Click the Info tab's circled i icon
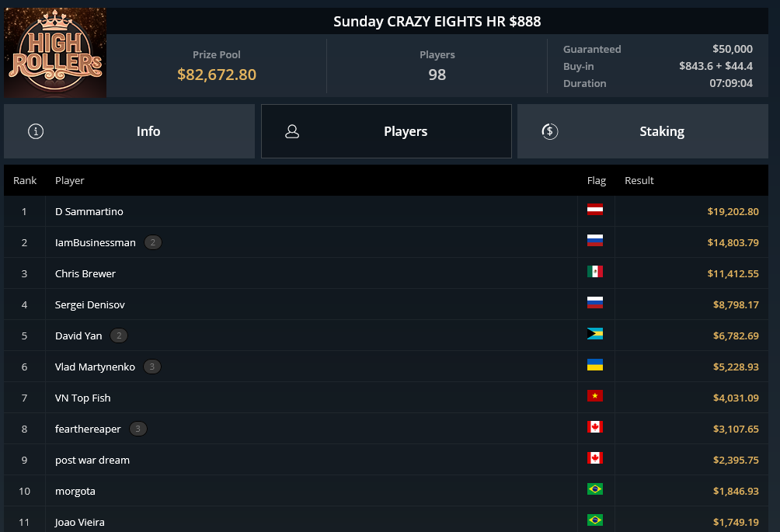Image resolution: width=780 pixels, height=532 pixels. (36, 131)
